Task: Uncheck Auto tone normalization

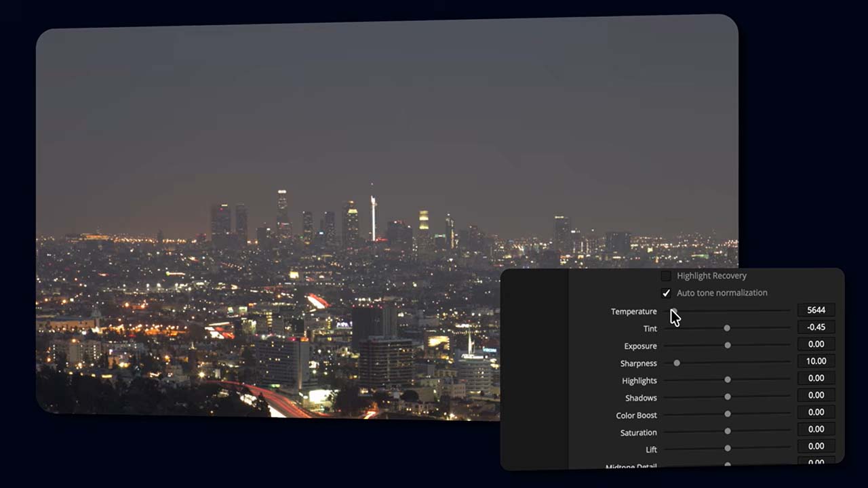Action: (x=666, y=293)
